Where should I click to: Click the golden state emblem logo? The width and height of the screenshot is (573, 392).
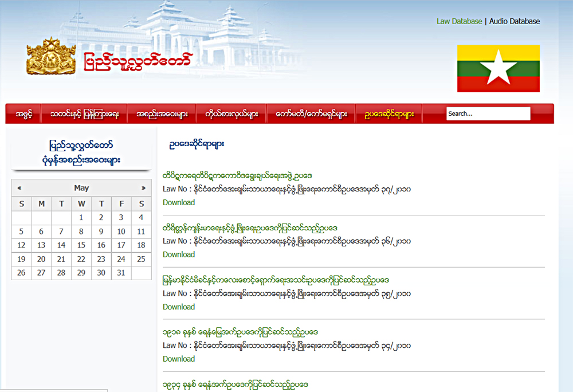coord(51,56)
